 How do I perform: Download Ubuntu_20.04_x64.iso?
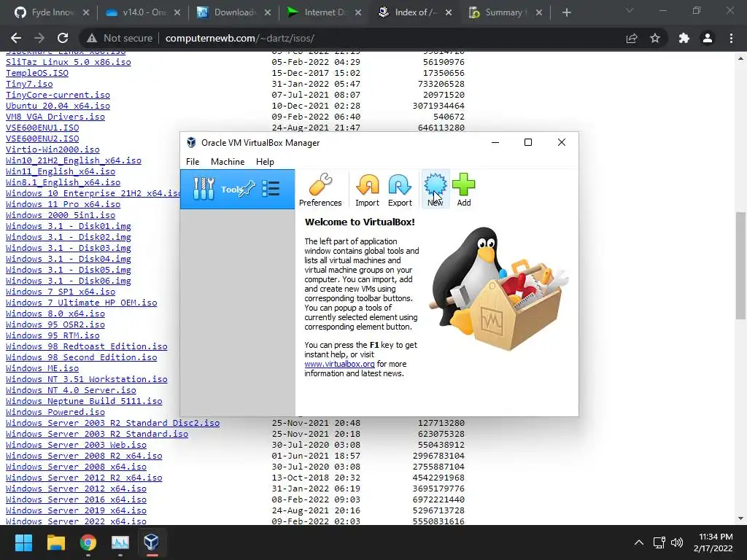pos(58,106)
